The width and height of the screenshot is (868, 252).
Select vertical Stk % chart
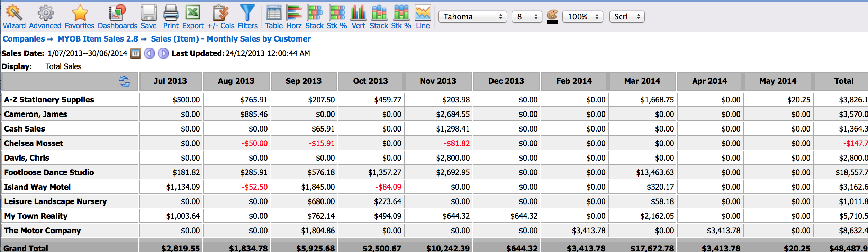[401, 17]
